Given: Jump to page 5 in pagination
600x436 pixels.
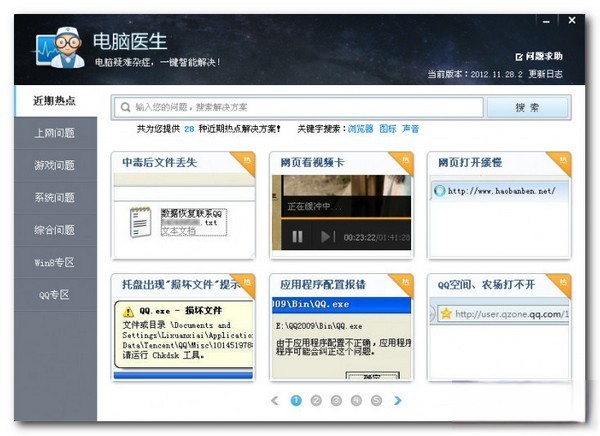Looking at the screenshot, I should (377, 400).
